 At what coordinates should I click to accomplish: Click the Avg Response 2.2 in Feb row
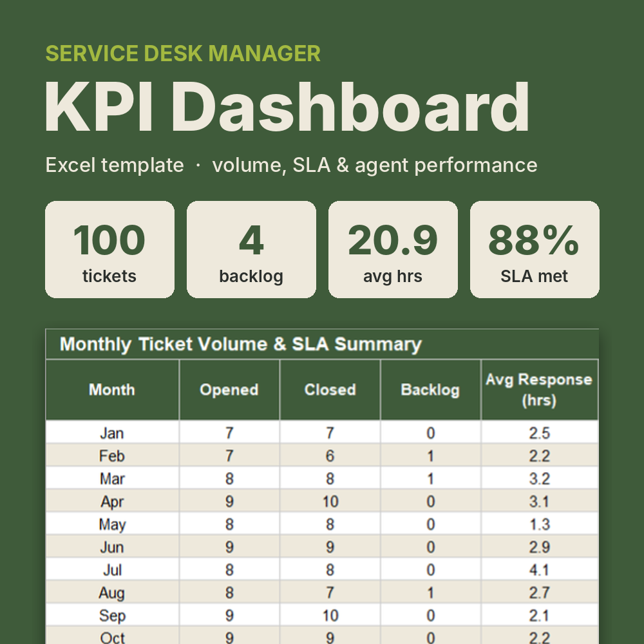(x=539, y=456)
